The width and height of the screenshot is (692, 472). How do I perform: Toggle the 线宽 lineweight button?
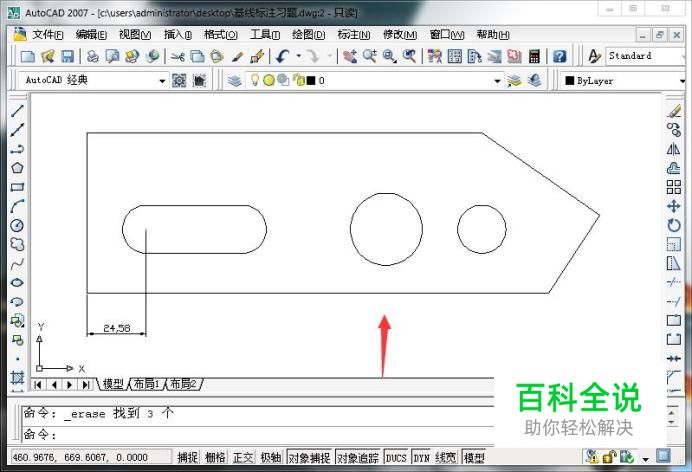(x=446, y=457)
